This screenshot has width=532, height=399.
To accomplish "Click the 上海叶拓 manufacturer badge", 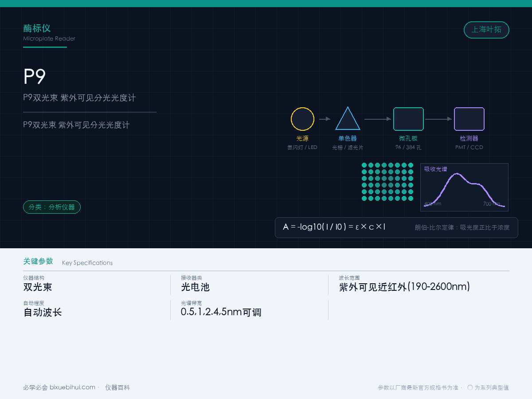I will click(486, 30).
